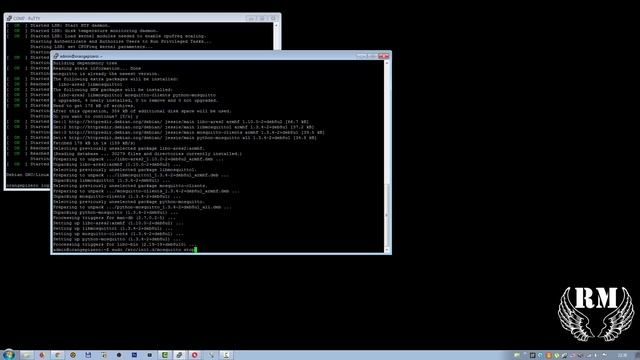Open the PuTTY system menu icon of the admin@orangepizero window
The height and width of the screenshot is (360, 640).
[56, 56]
